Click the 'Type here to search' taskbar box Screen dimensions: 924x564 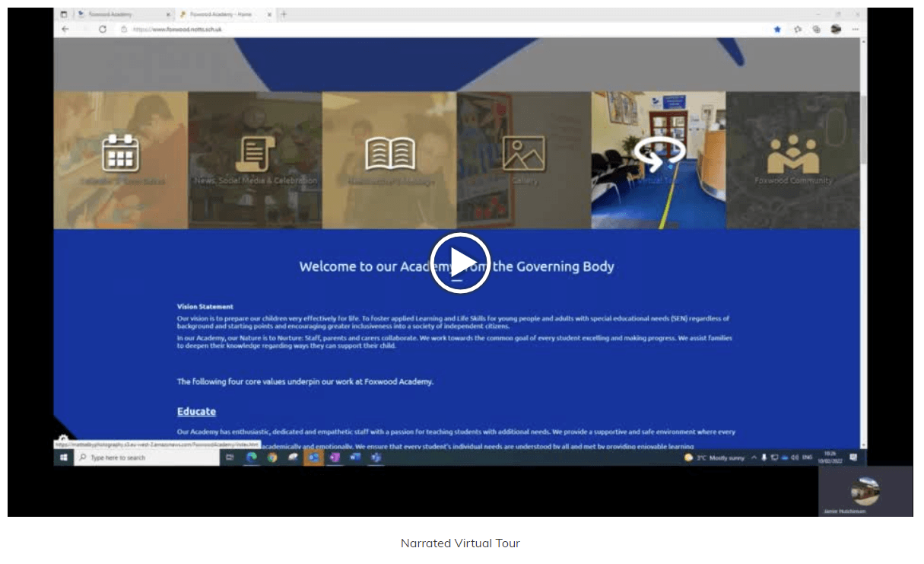coord(148,457)
